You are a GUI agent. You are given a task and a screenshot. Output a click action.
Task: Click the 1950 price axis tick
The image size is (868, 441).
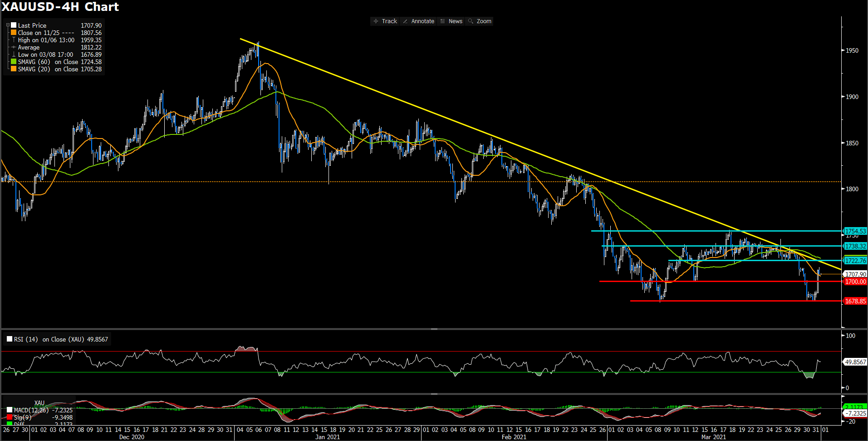click(852, 50)
